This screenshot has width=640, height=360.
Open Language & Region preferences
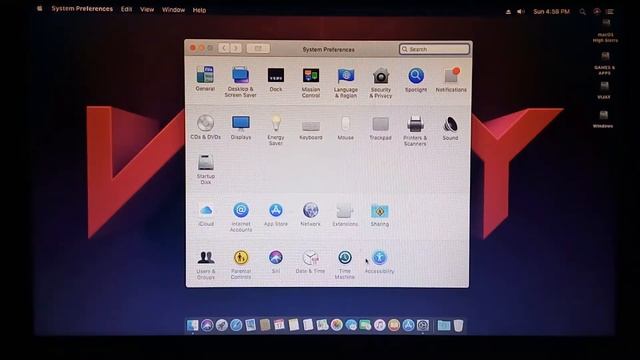point(346,82)
